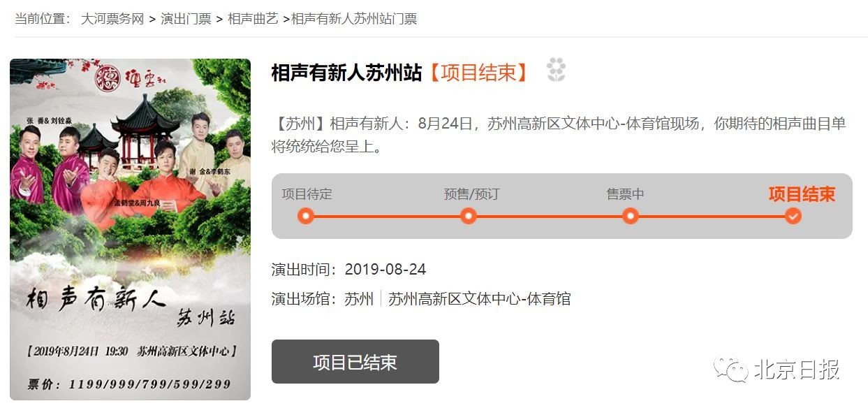This screenshot has height=408, width=868.
Task: Click 相声有新人苏州站门票 breadcrumb item
Action: pyautogui.click(x=354, y=19)
